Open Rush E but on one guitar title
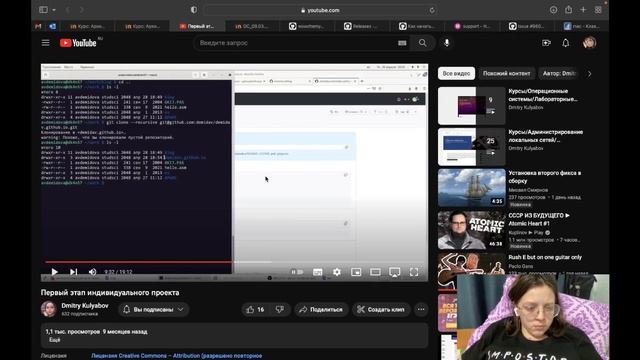This screenshot has width=640, height=360. [x=545, y=258]
